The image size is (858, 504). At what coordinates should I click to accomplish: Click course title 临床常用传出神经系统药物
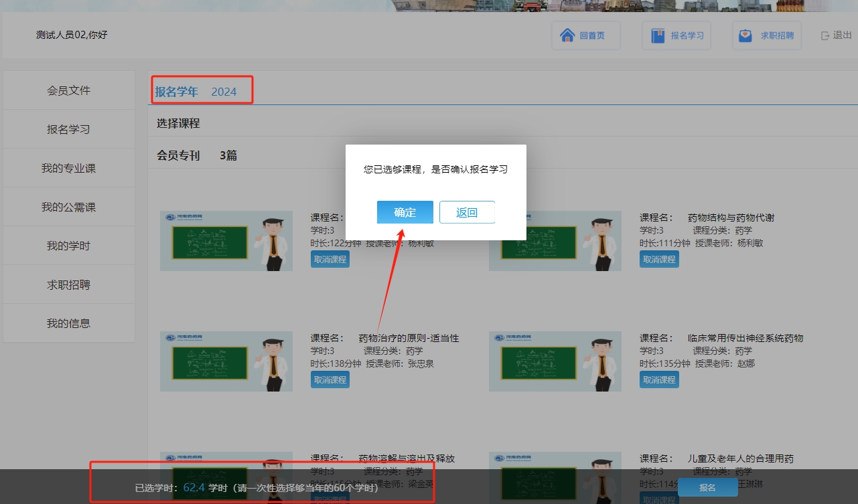pos(745,338)
